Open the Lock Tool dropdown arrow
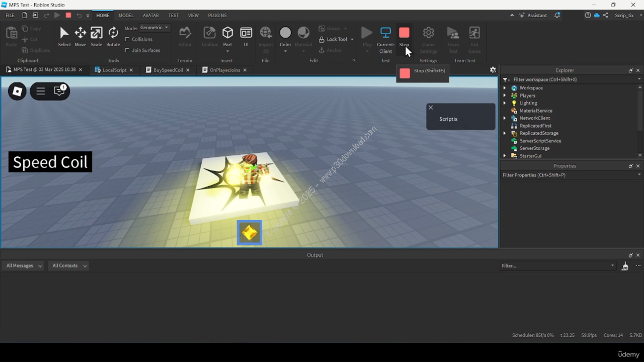Image resolution: width=644 pixels, height=362 pixels. pos(352,39)
